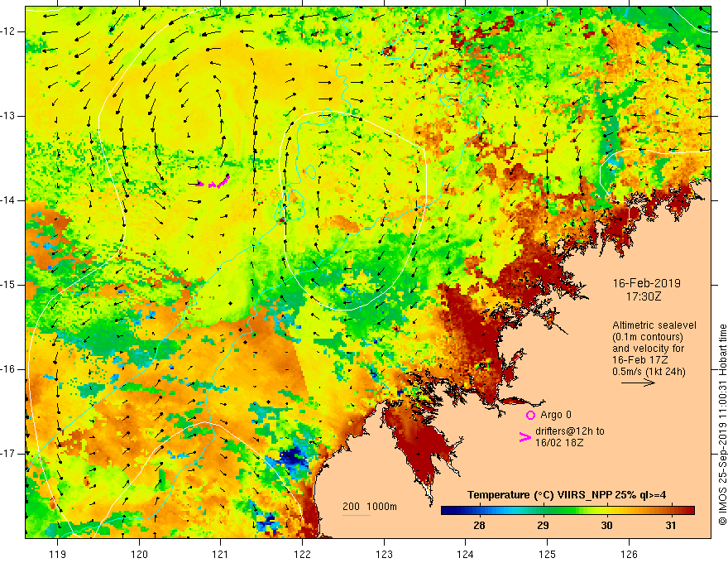Click the magenta drifter arrowhead legend symbol
Image resolution: width=728 pixels, height=563 pixels.
click(524, 437)
